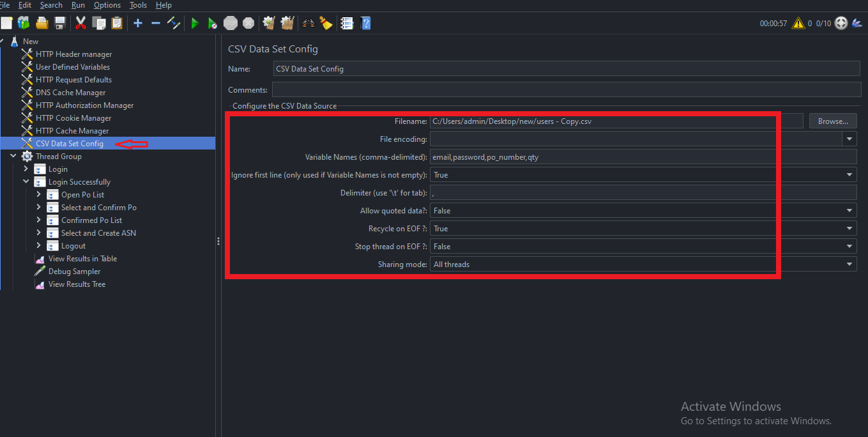
Task: Click the Clear All double-broom icon
Action: point(287,24)
